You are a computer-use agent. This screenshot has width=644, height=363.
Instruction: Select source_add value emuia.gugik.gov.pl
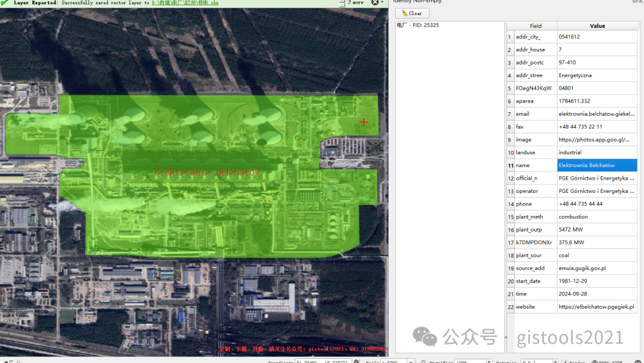pos(597,268)
